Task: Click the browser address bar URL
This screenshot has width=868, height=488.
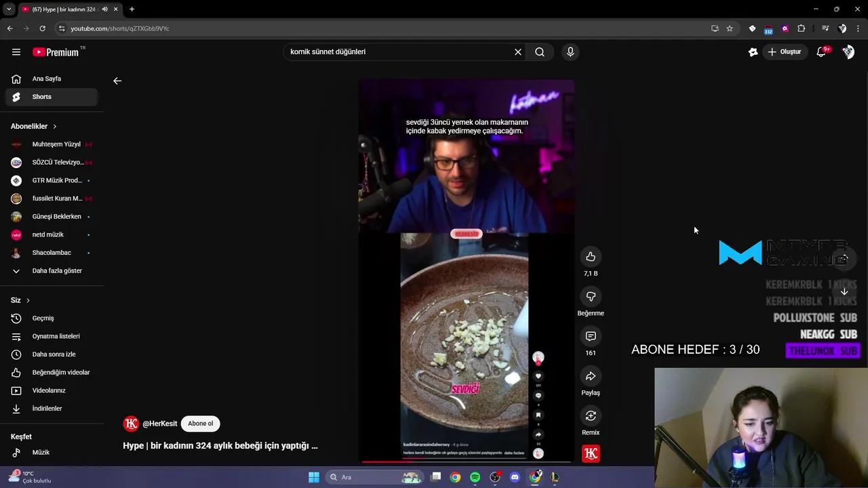Action: [x=120, y=28]
